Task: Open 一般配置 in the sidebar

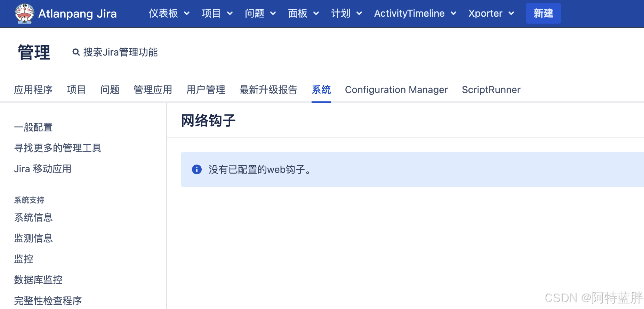Action: 33,127
